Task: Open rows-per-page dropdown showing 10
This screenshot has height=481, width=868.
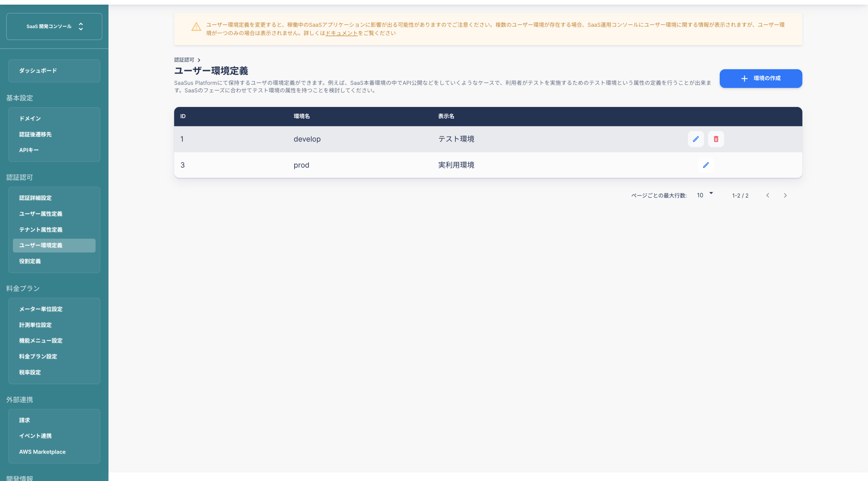Action: point(705,195)
